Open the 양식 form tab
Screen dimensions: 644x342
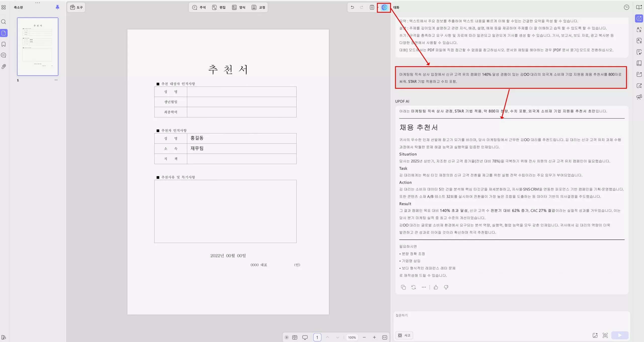(x=239, y=7)
